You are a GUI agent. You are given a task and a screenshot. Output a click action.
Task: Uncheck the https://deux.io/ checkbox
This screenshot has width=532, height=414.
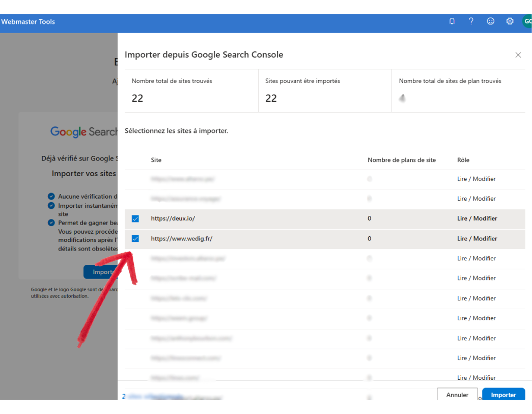135,219
